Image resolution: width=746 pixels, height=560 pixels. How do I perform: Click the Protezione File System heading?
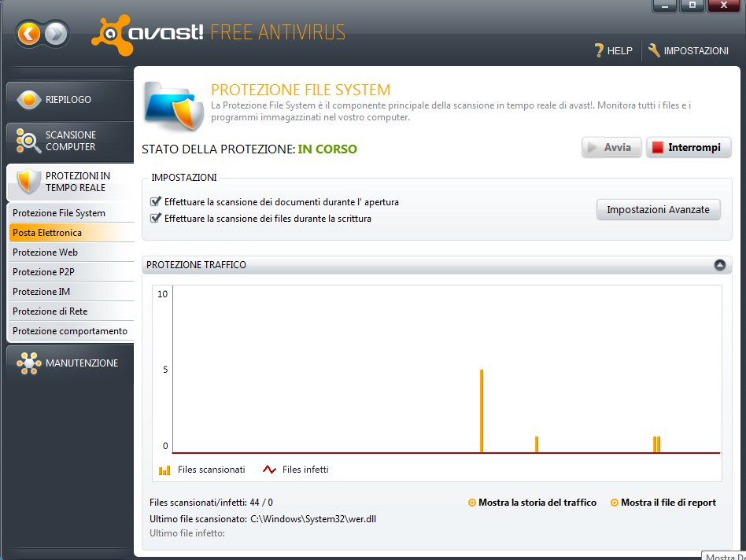click(301, 90)
